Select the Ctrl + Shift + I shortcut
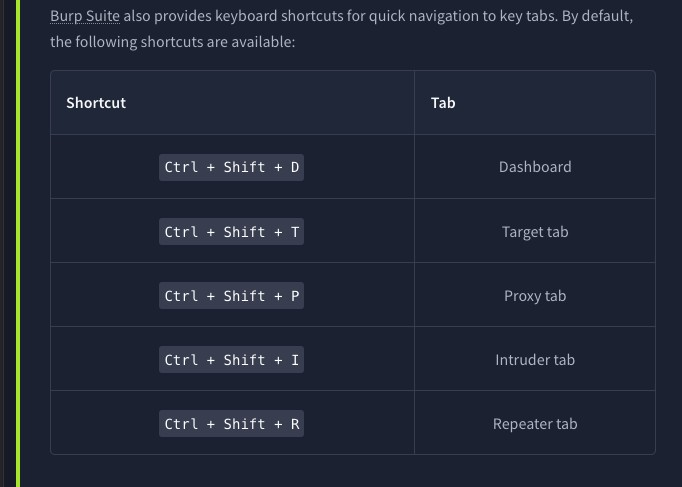Viewport: 682px width, 487px height. click(x=231, y=360)
